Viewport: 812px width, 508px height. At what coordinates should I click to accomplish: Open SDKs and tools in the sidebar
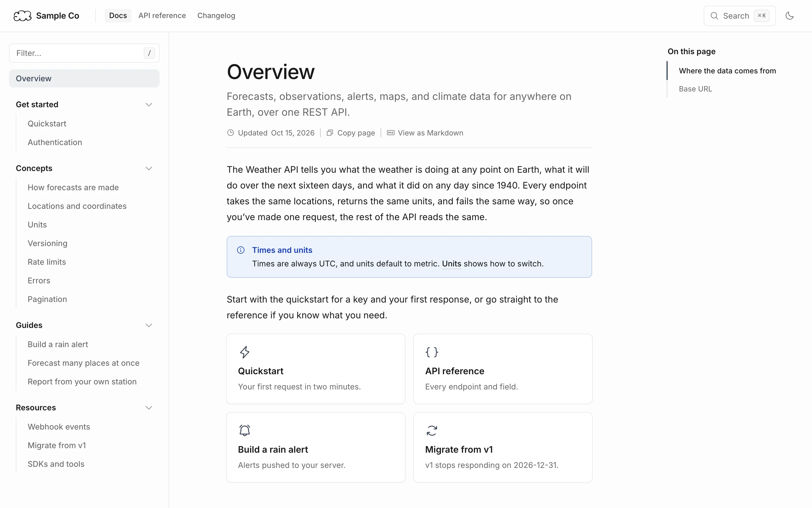click(x=56, y=464)
